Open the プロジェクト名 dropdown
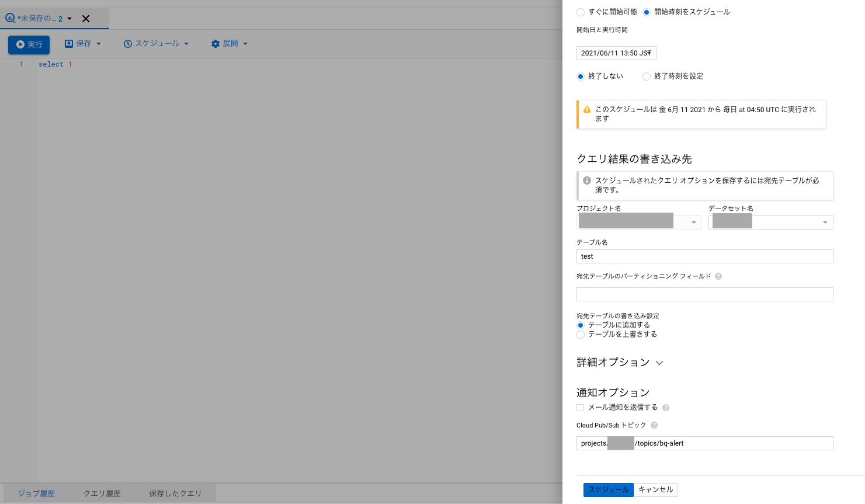 693,223
